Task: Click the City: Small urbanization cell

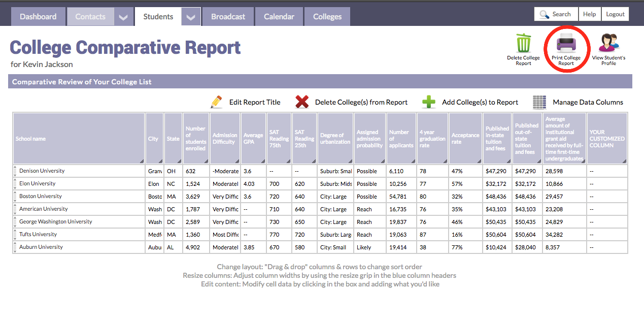Action: coord(335,247)
